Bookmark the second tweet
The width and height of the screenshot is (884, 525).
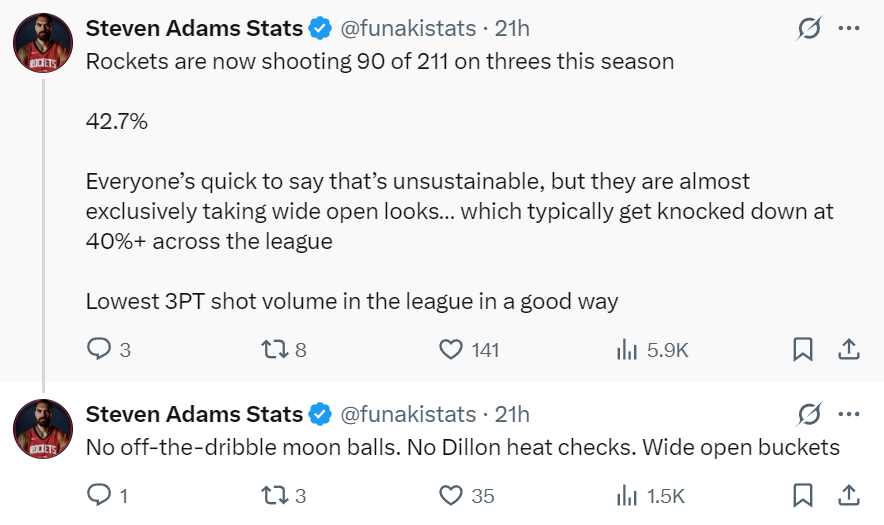[x=802, y=494]
